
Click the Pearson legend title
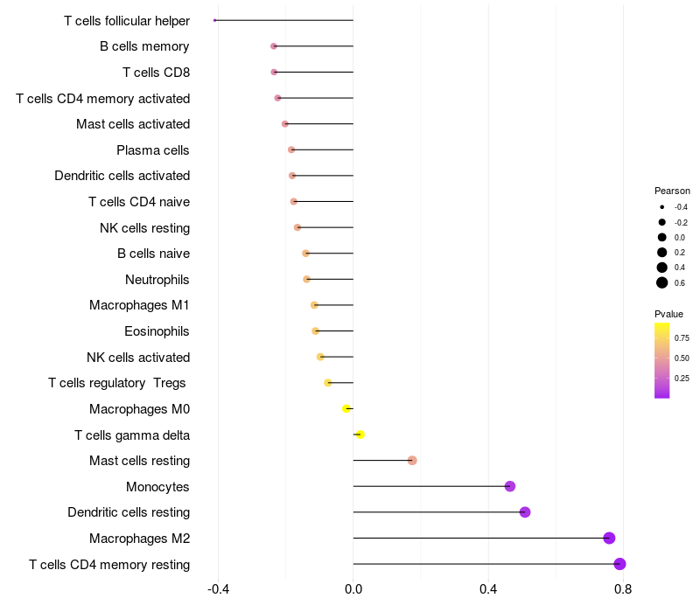point(672,191)
